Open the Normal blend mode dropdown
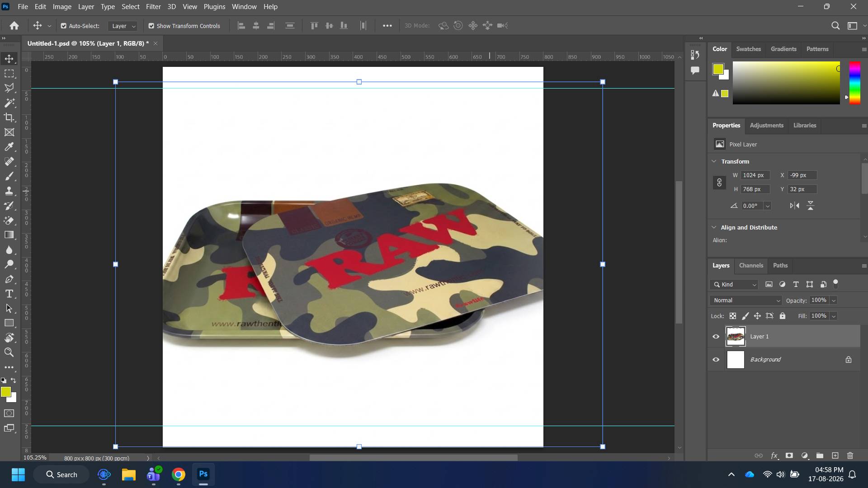This screenshot has height=488, width=868. point(747,300)
